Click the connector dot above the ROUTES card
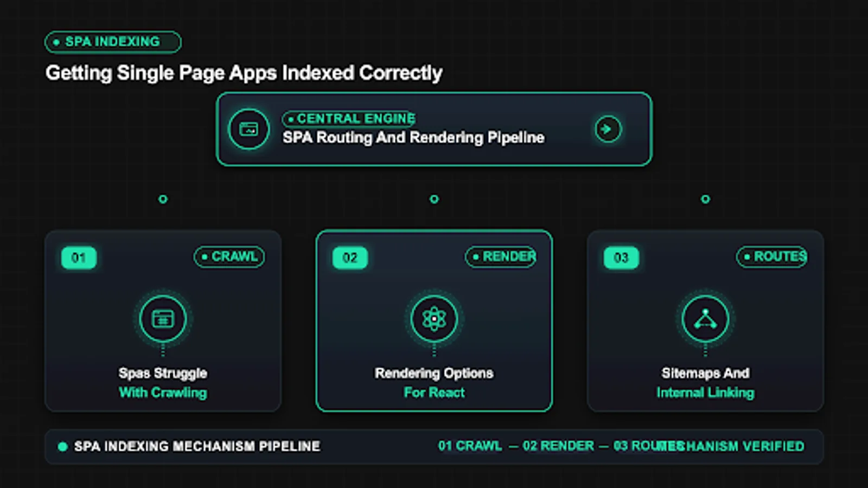The height and width of the screenshot is (488, 868). 705,199
